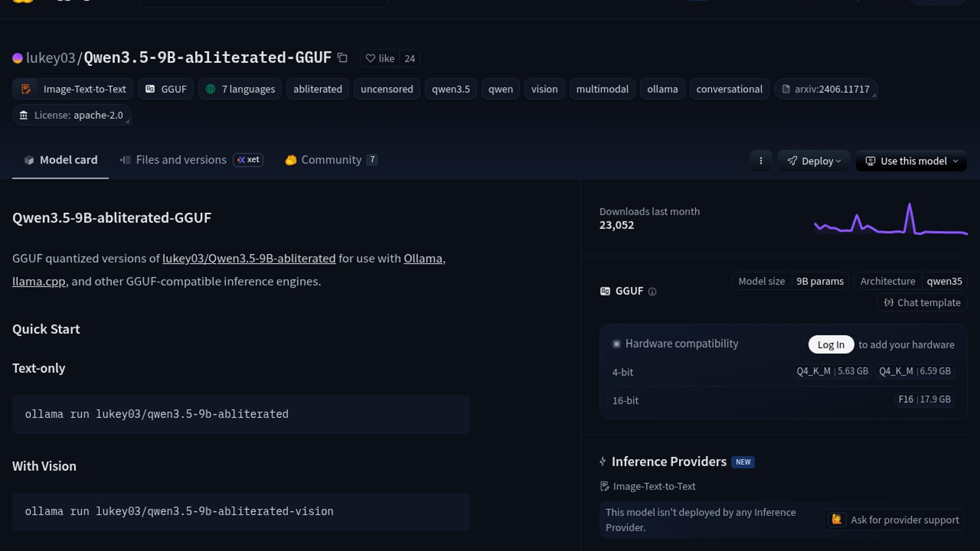This screenshot has height=551, width=980.
Task: Open the arxiv:2406.11717 paper tag
Action: (825, 89)
